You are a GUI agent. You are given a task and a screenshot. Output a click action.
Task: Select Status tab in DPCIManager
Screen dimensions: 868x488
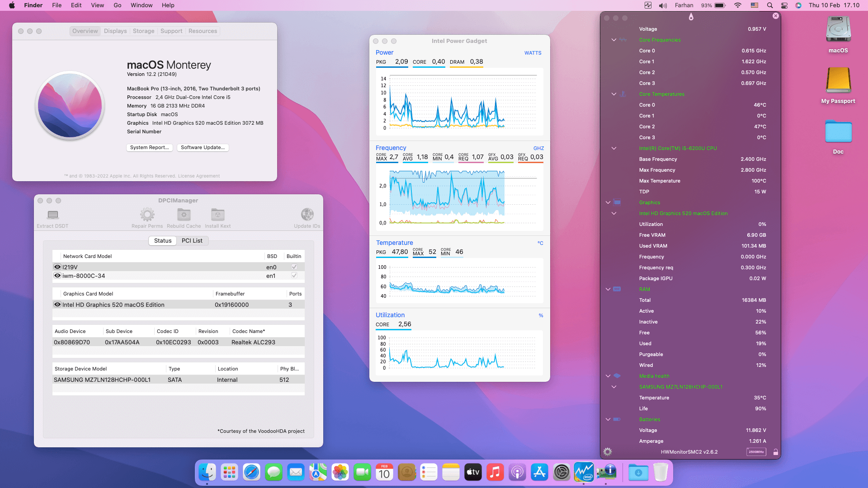(163, 241)
